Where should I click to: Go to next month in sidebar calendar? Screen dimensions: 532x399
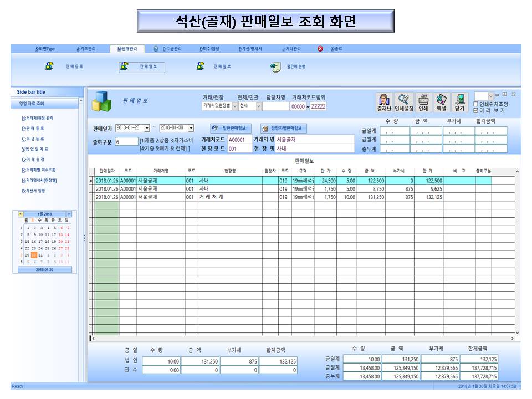click(69, 214)
